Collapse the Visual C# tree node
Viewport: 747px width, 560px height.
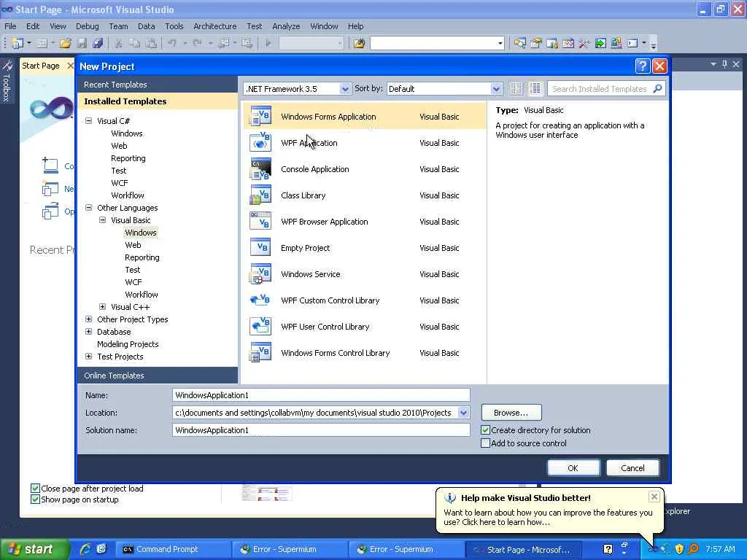coord(88,120)
